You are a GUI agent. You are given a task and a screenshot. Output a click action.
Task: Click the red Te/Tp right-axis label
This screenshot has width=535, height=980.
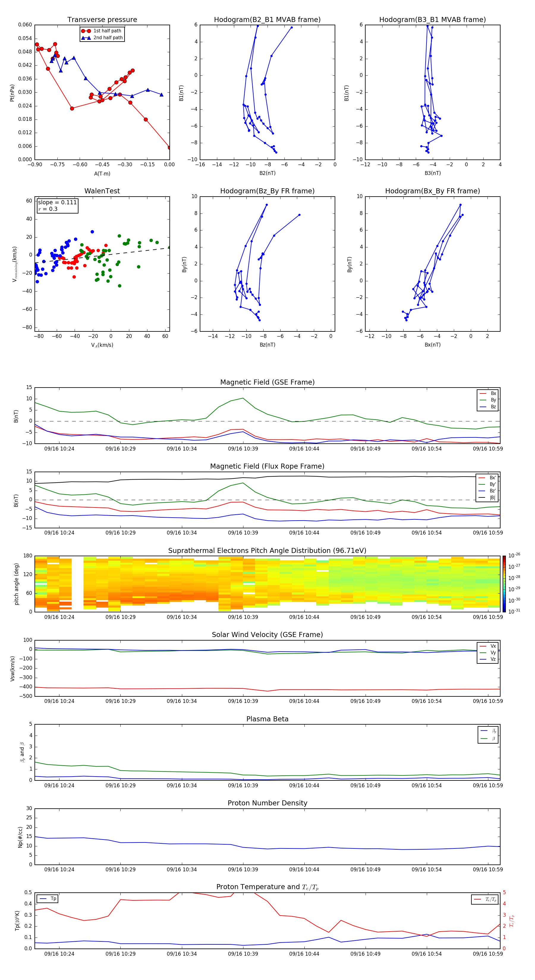[x=512, y=921]
